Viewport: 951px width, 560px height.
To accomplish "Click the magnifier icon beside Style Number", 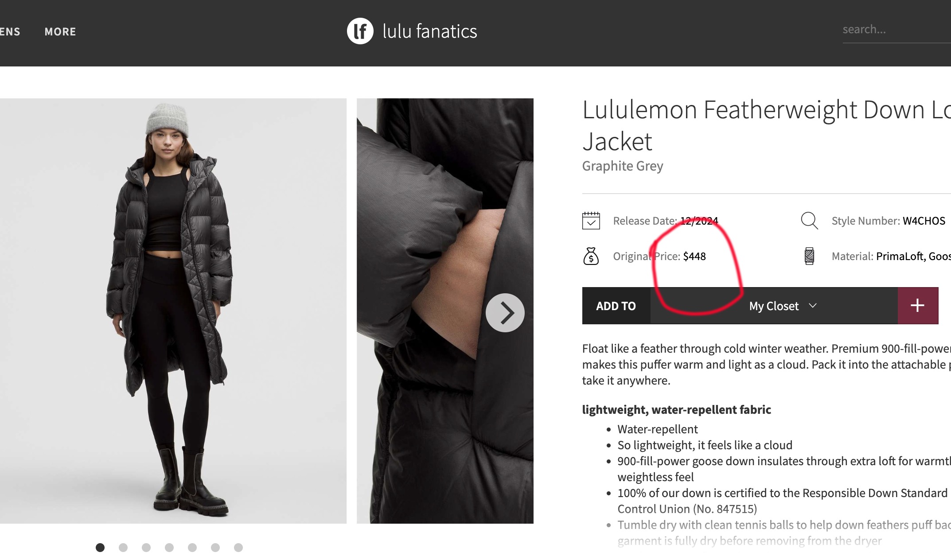I will click(809, 221).
